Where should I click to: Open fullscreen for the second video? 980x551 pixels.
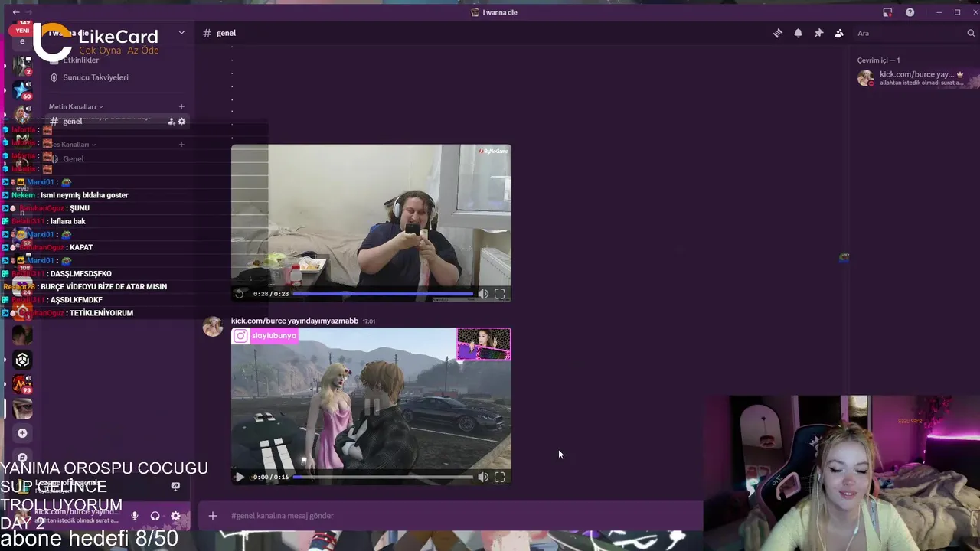pyautogui.click(x=500, y=477)
